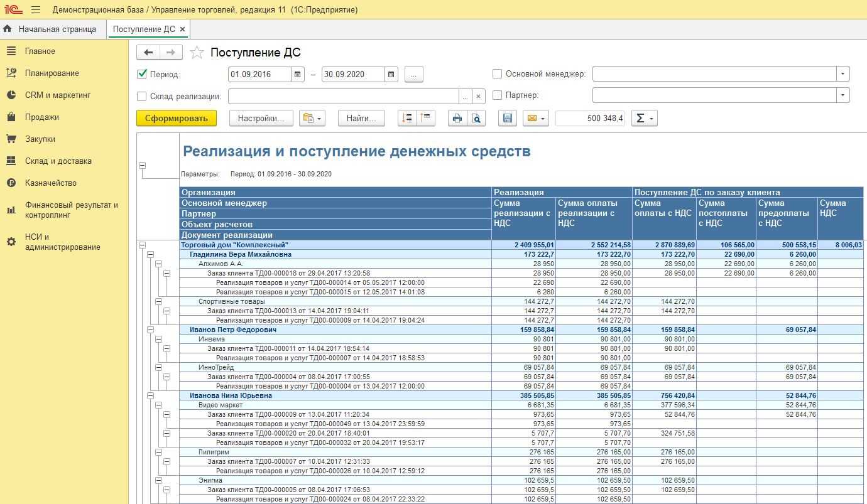This screenshot has height=504, width=867.
Task: Collapse the Энигма group
Action: click(158, 480)
